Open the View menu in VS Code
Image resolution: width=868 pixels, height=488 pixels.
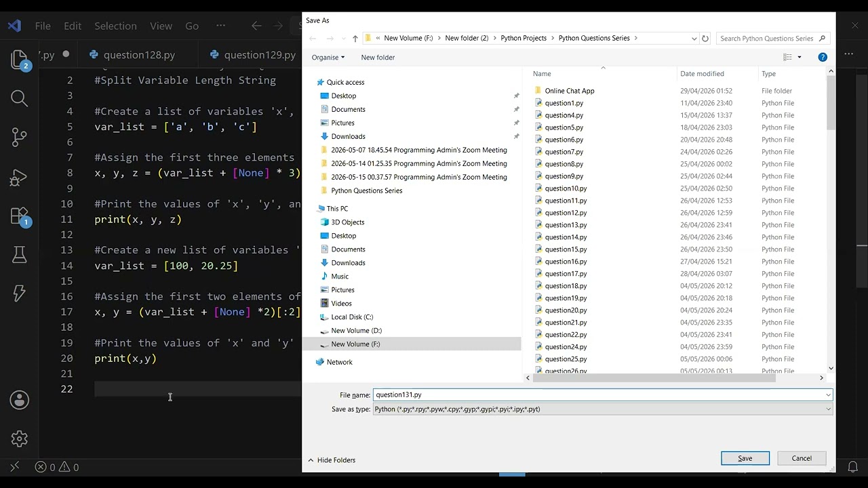pyautogui.click(x=161, y=26)
